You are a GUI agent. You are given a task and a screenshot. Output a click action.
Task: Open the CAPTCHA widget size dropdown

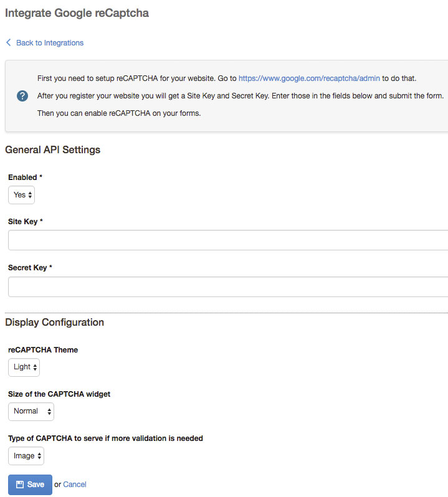tap(31, 411)
